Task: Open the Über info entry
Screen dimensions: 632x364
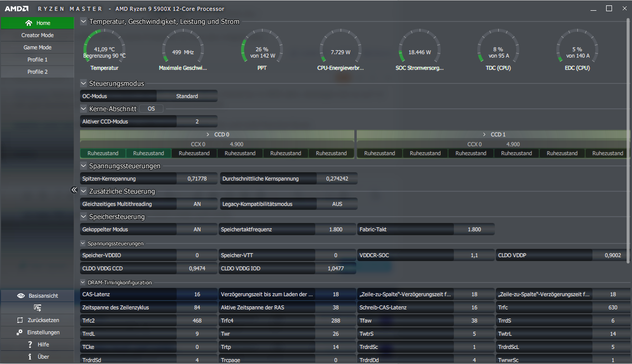Action: click(37, 357)
